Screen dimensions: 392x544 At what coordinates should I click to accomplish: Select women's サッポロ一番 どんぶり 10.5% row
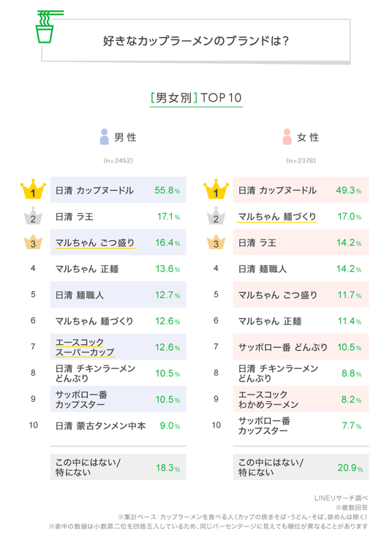[301, 346]
